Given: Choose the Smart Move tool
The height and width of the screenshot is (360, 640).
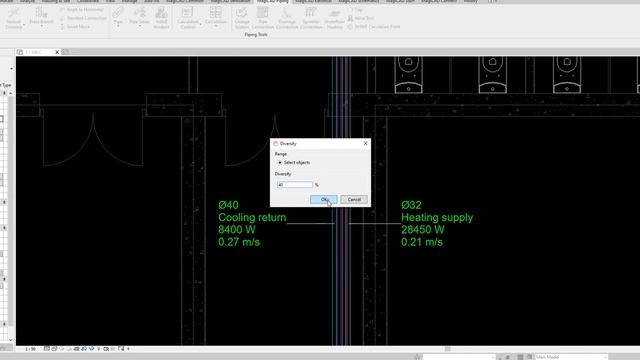Looking at the screenshot, I should (x=75, y=27).
